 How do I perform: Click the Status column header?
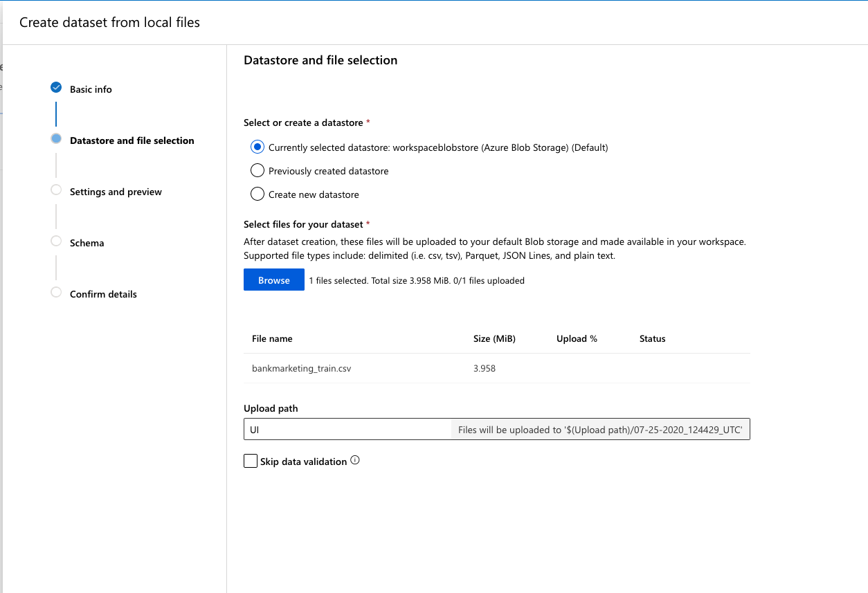tap(652, 339)
